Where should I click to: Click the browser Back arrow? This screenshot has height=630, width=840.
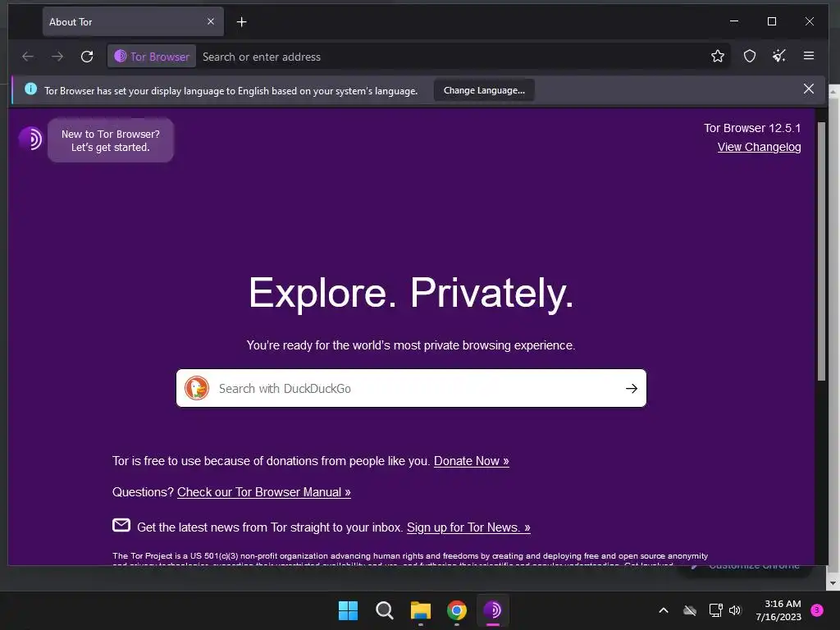click(x=28, y=57)
